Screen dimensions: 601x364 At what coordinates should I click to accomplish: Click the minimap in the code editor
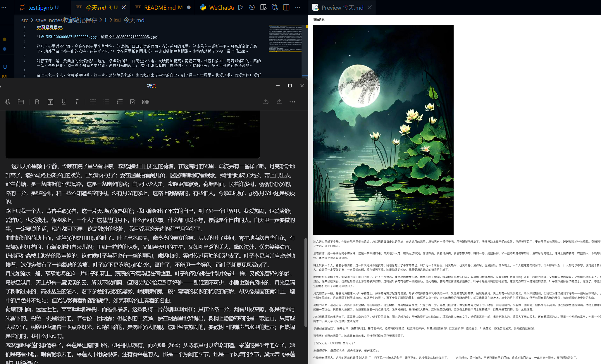[x=285, y=38]
